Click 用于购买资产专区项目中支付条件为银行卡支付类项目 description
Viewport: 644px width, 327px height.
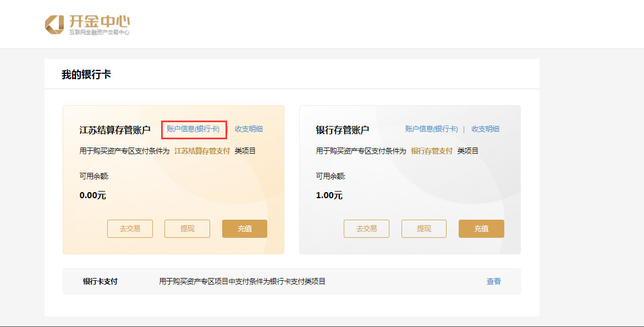(243, 281)
